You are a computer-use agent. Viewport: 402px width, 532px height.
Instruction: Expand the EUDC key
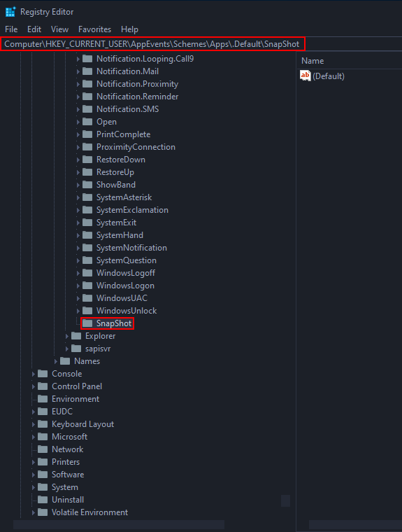pos(34,411)
